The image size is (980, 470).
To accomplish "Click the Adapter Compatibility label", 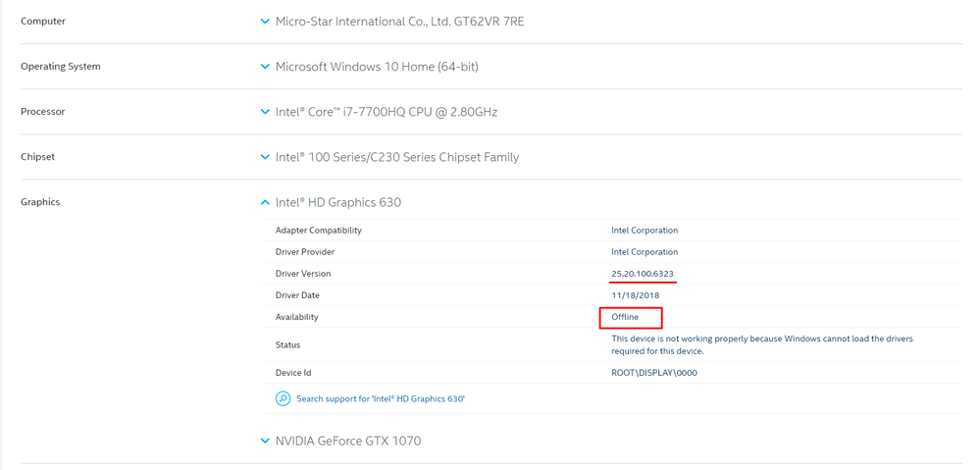I will click(x=318, y=230).
